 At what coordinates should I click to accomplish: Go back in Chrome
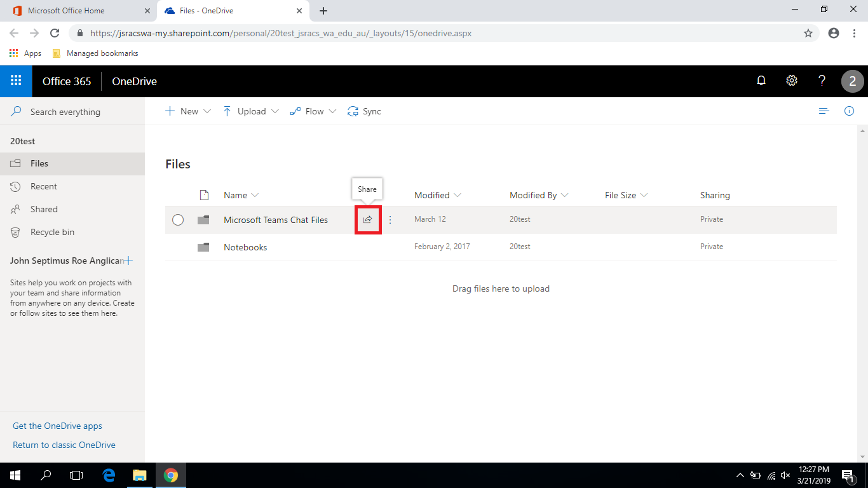[x=14, y=33]
